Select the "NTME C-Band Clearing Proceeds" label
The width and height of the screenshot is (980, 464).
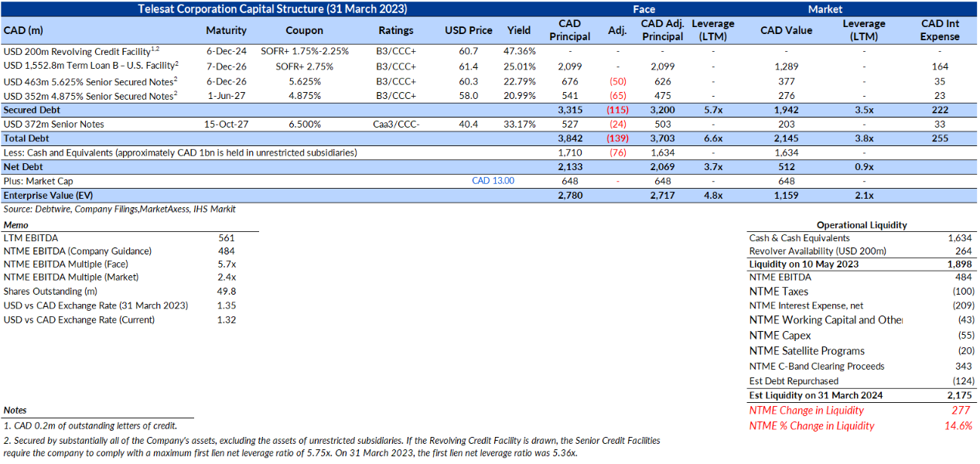(817, 366)
